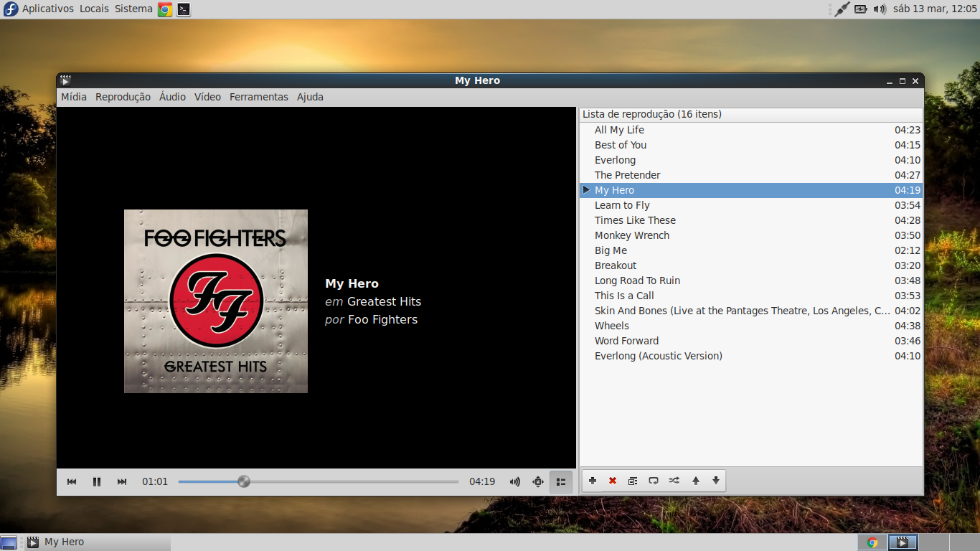Select Big Me in the playlist
The width and height of the screenshot is (980, 551).
(751, 250)
